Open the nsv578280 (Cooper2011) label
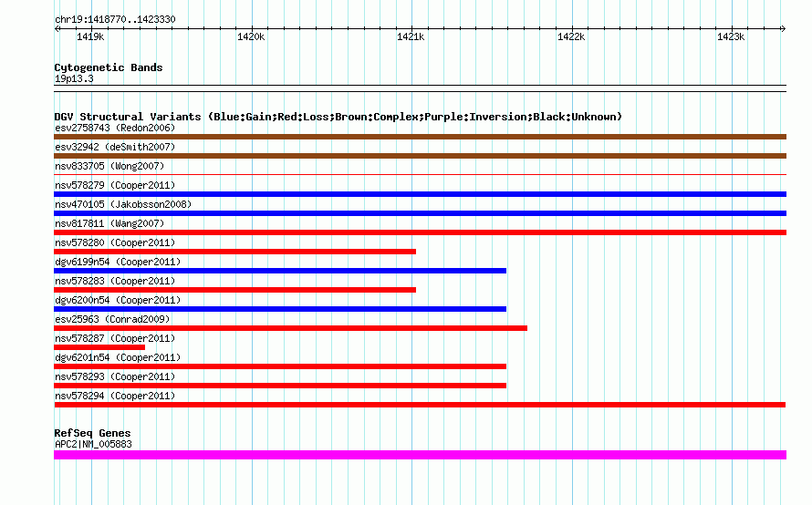This screenshot has height=505, width=812. pyautogui.click(x=115, y=242)
